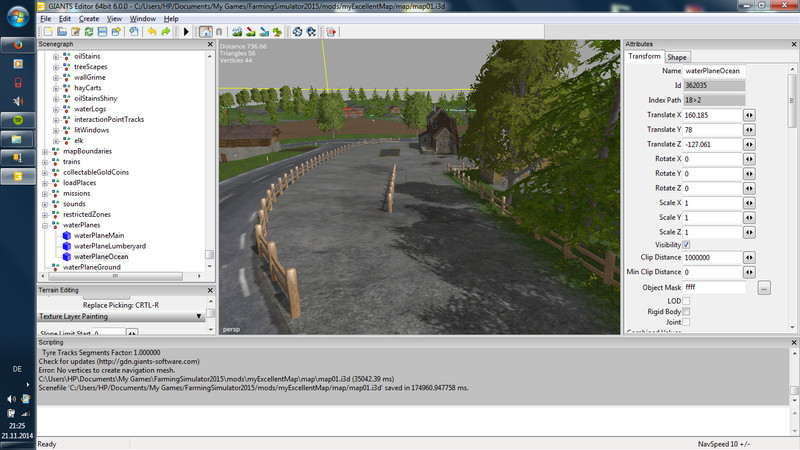This screenshot has height=450, width=800.
Task: Click the New scene toolbar icon
Action: click(48, 32)
